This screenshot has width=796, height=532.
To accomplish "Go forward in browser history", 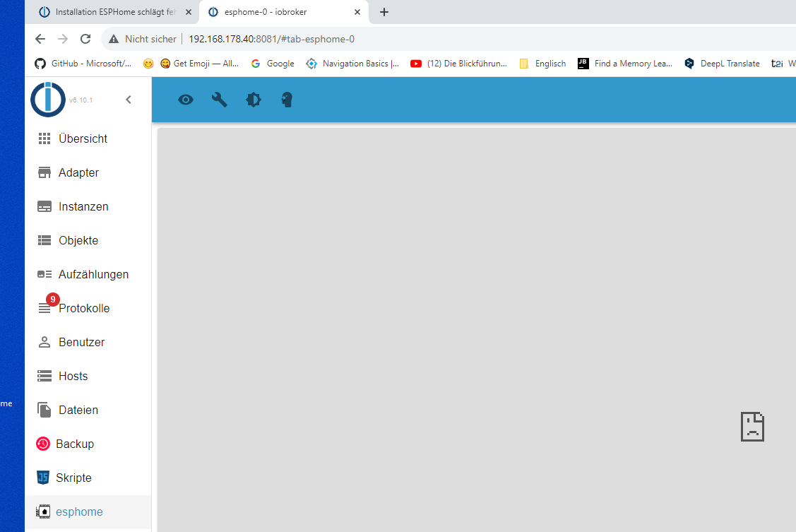I will coord(63,39).
